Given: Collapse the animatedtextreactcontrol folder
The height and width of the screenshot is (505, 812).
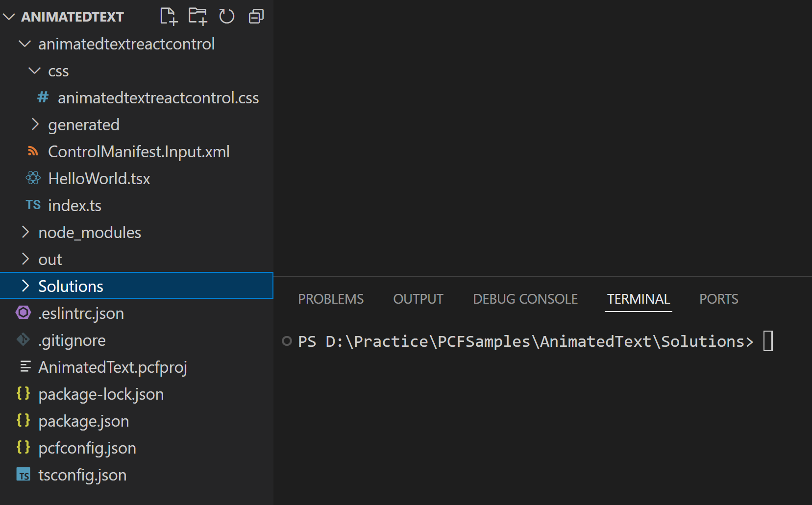Looking at the screenshot, I should tap(25, 44).
